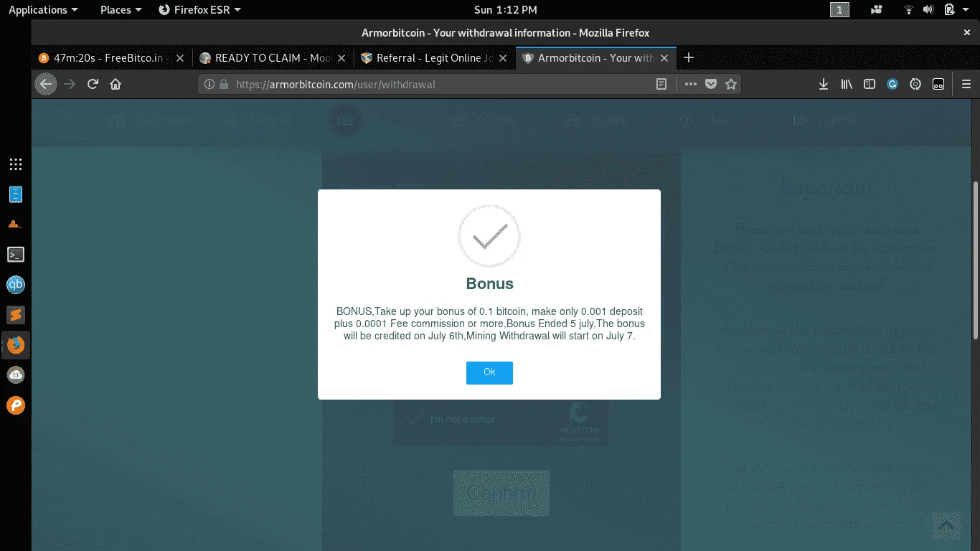
Task: Open qBittorrent from dock
Action: tap(16, 285)
